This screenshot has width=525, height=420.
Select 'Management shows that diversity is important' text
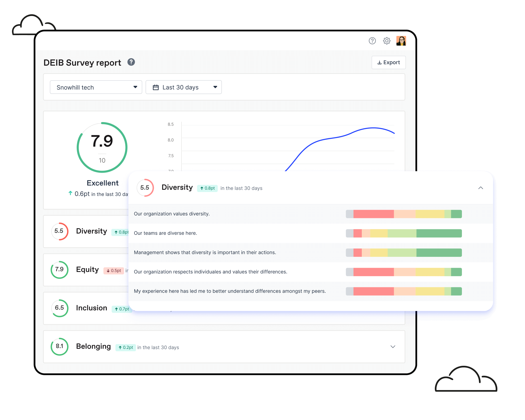205,253
